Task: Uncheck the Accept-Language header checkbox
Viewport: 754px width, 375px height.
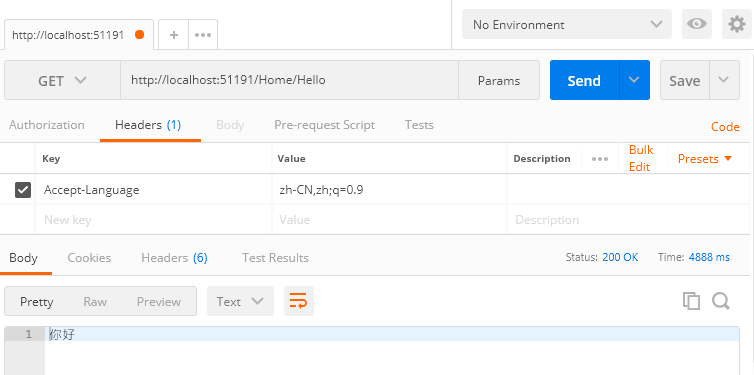Action: tap(23, 190)
